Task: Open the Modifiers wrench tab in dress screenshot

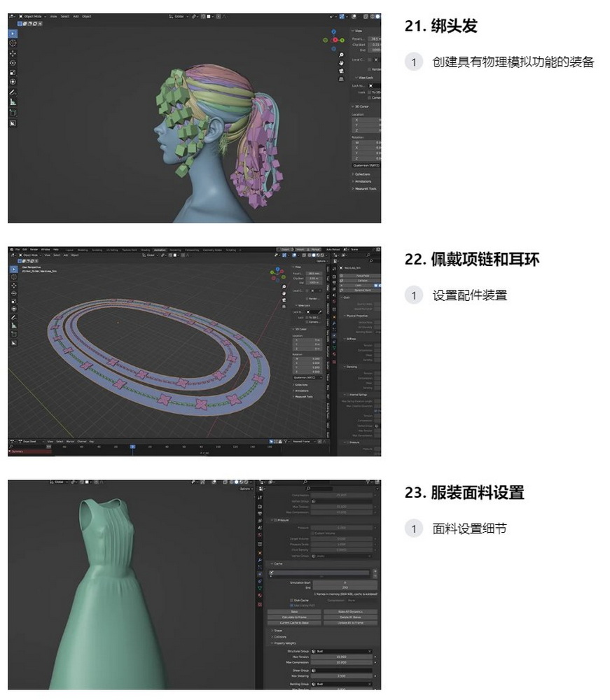Action: pos(260,560)
